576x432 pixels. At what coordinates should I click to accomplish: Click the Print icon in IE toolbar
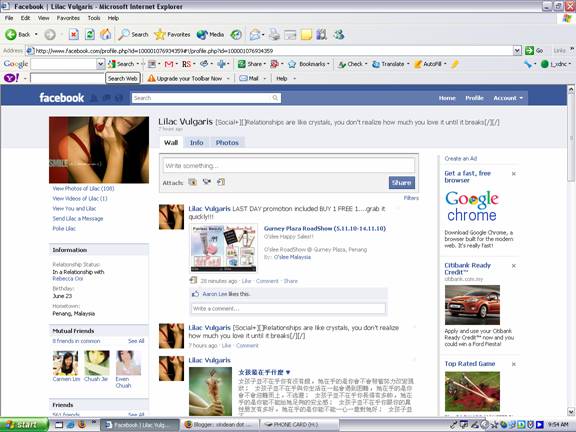pyautogui.click(x=274, y=35)
